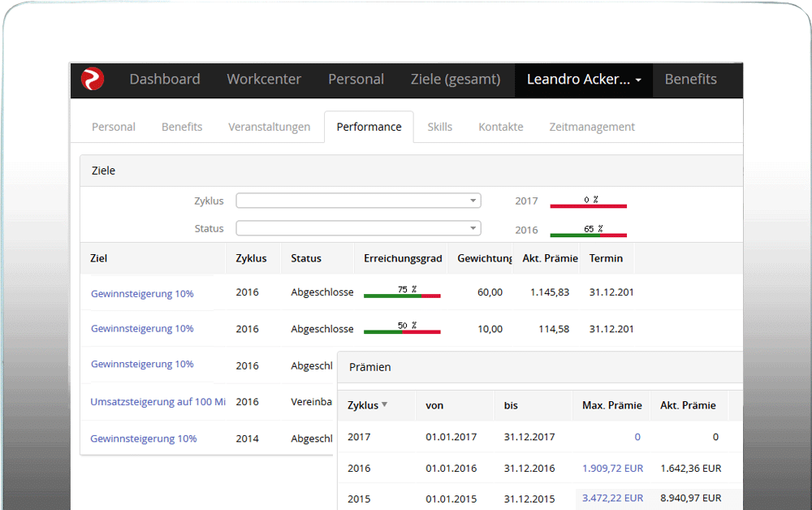Open the 1.909,72 EUR Max. Prämie link
This screenshot has width=812, height=510.
(x=612, y=468)
